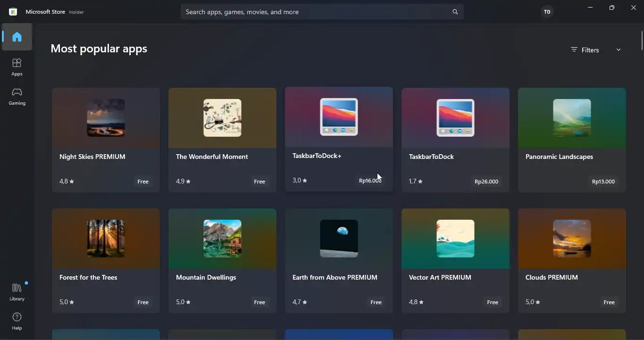Click the Free label on Vector Art PREMIUM

(x=493, y=302)
